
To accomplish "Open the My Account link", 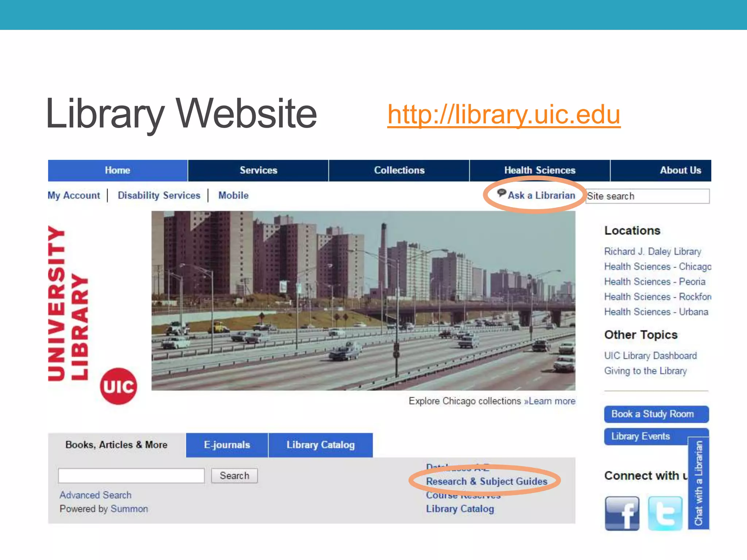I will [x=74, y=195].
